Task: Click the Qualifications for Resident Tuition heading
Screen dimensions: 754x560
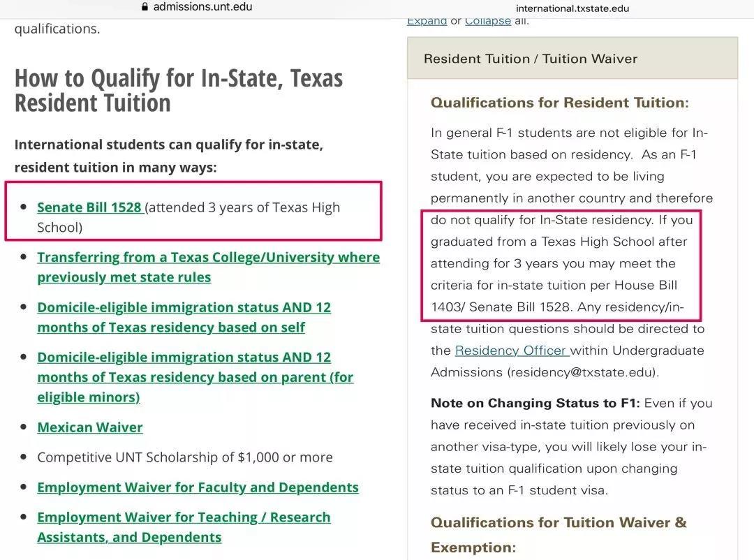Action: (x=560, y=103)
